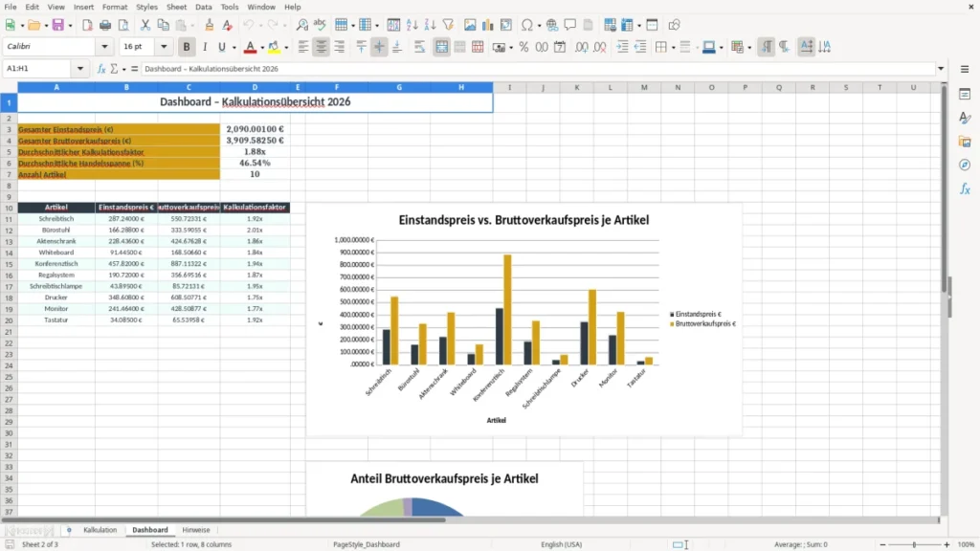
Task: Insert a chart
Action: [x=487, y=25]
